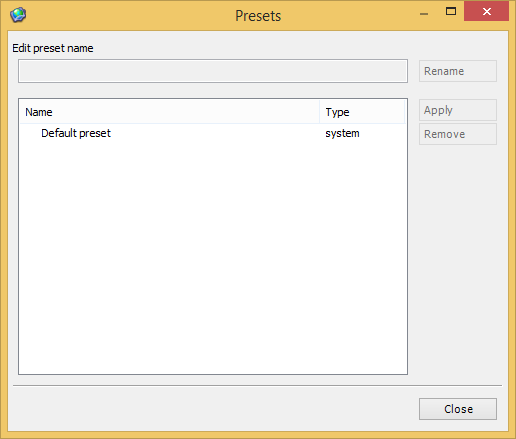Sort by the Name column header
516x439 pixels.
[x=170, y=112]
